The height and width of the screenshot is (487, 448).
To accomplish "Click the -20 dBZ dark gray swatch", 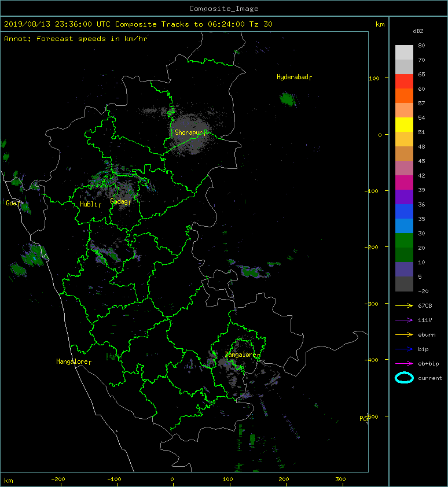I will [x=404, y=284].
